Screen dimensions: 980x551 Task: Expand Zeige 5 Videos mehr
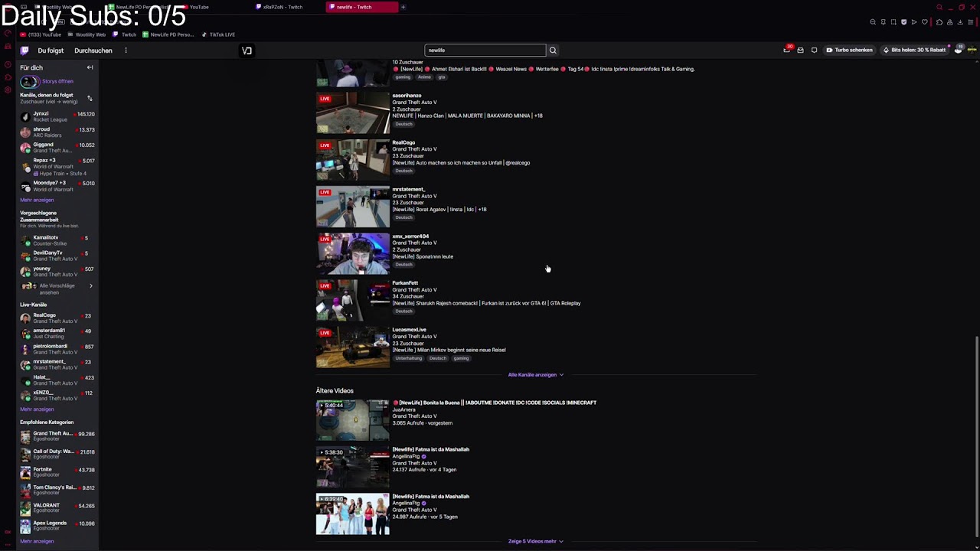coord(535,541)
